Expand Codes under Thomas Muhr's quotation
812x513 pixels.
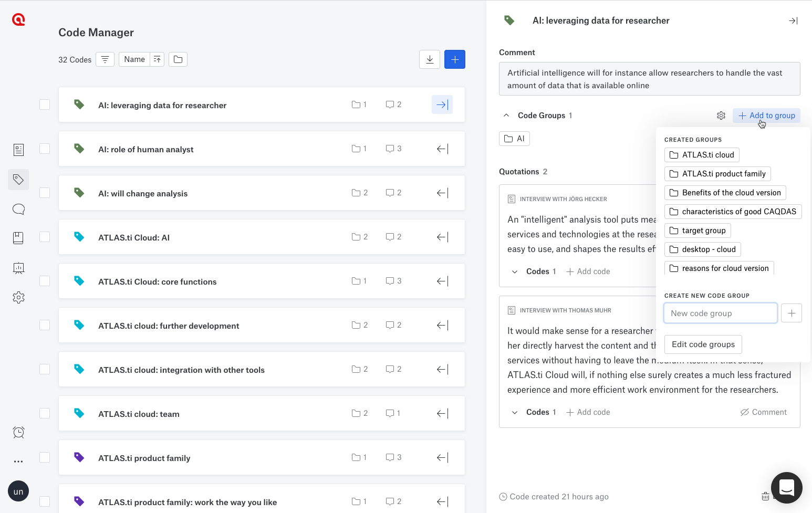[x=515, y=412]
